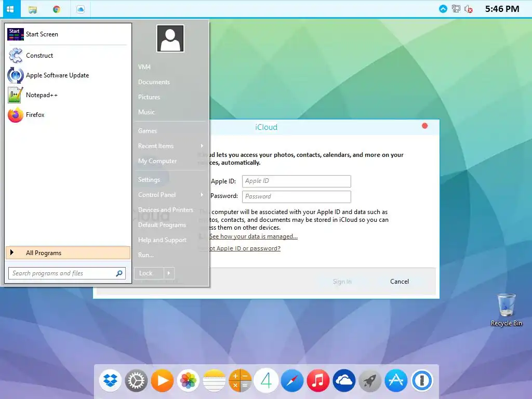
Task: Launch the Calculator icon in dock
Action: [x=240, y=380]
